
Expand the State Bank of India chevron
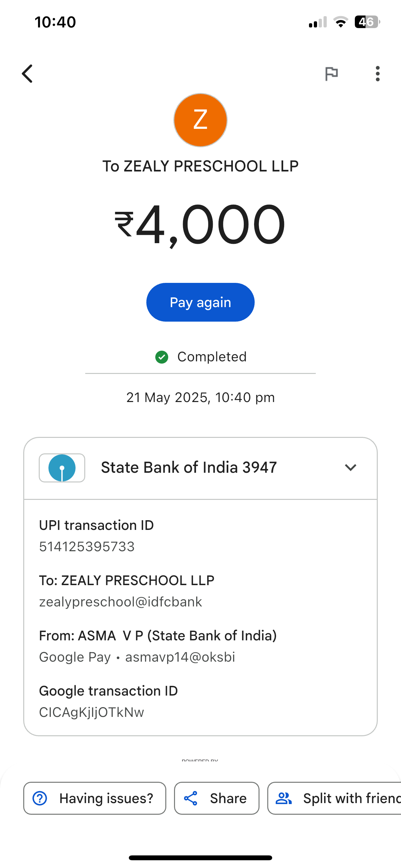350,468
